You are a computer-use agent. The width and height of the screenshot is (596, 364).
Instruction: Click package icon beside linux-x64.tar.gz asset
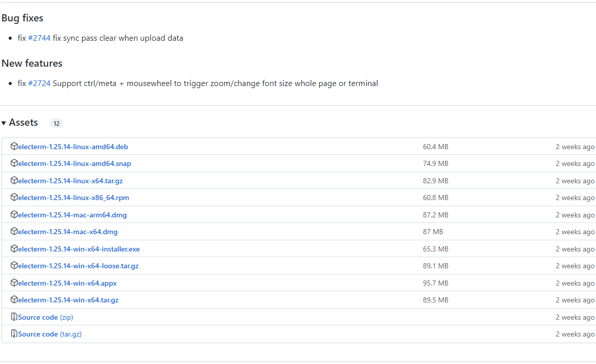point(14,181)
